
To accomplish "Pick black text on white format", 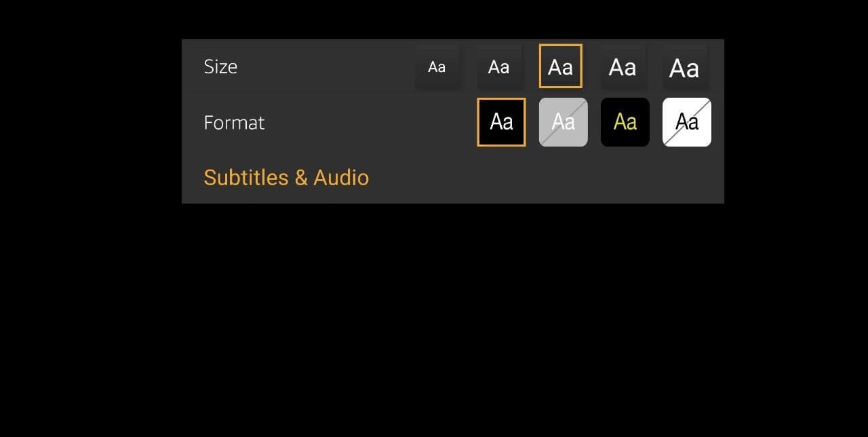I will [x=686, y=122].
